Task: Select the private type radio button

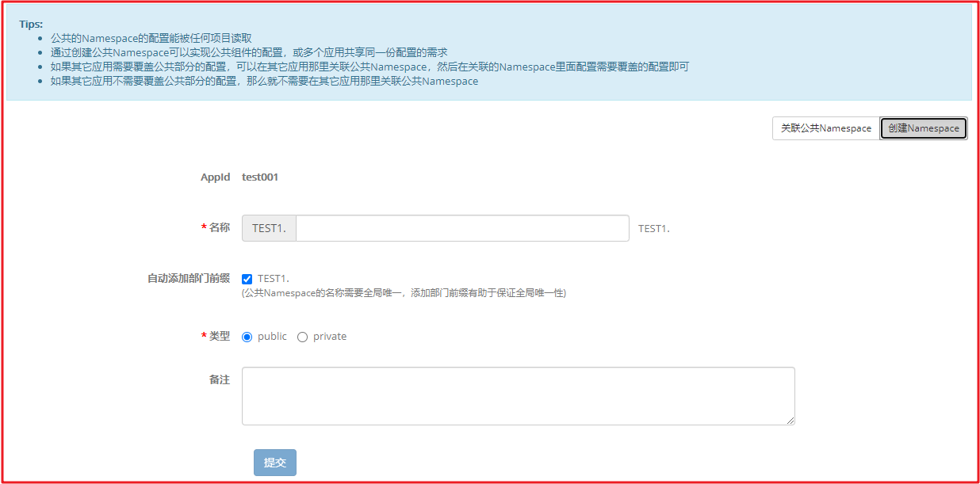Action: [302, 336]
